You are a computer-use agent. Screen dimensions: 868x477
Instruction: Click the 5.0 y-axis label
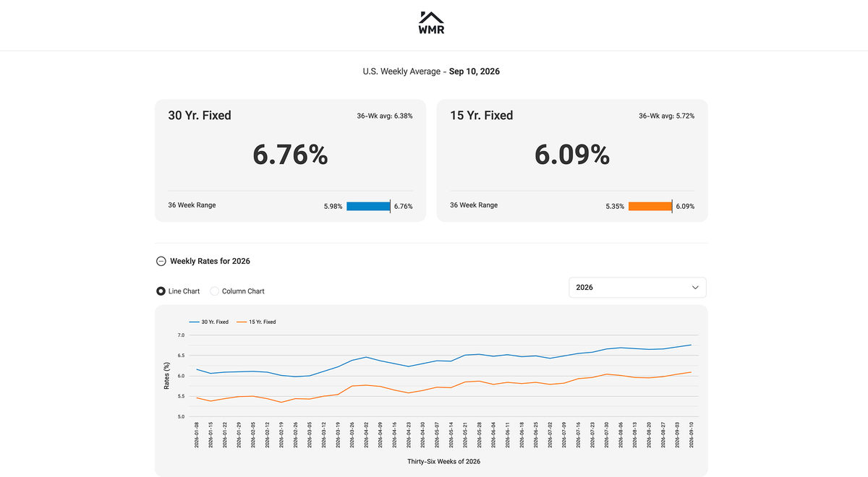pyautogui.click(x=181, y=417)
